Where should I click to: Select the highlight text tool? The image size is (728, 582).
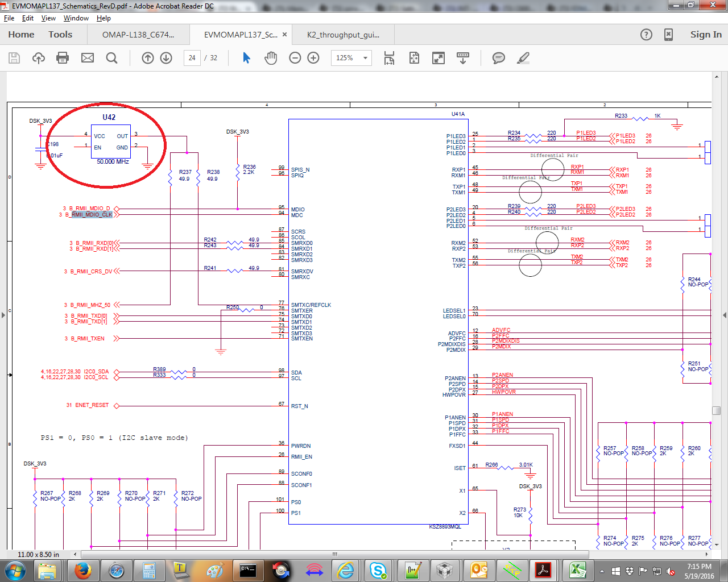tap(523, 58)
